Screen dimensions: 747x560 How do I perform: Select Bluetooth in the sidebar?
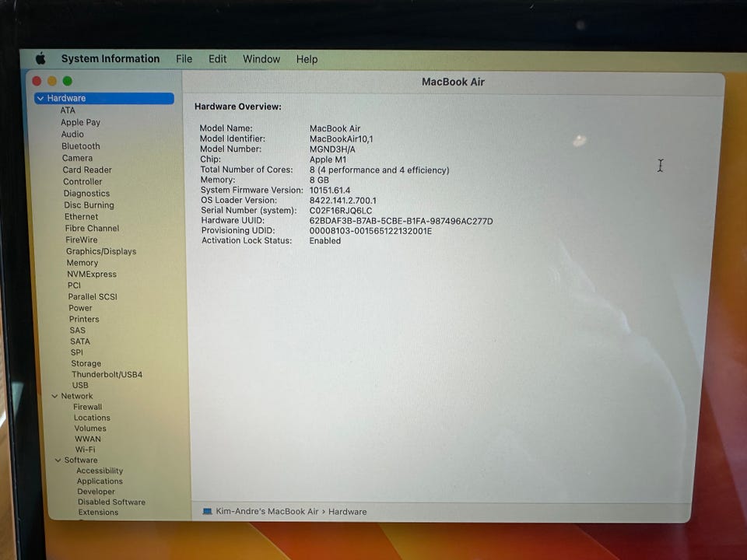click(80, 146)
